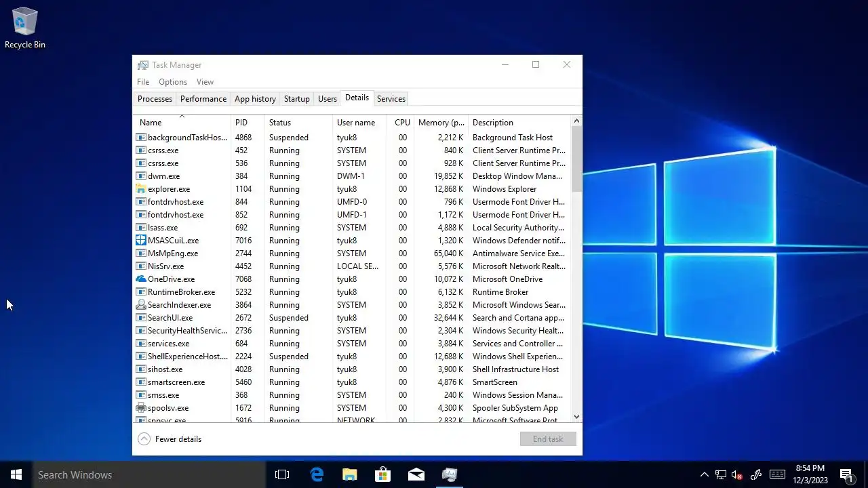Select the smss.exe process
Screen dimensions: 868x488
[x=352, y=395]
